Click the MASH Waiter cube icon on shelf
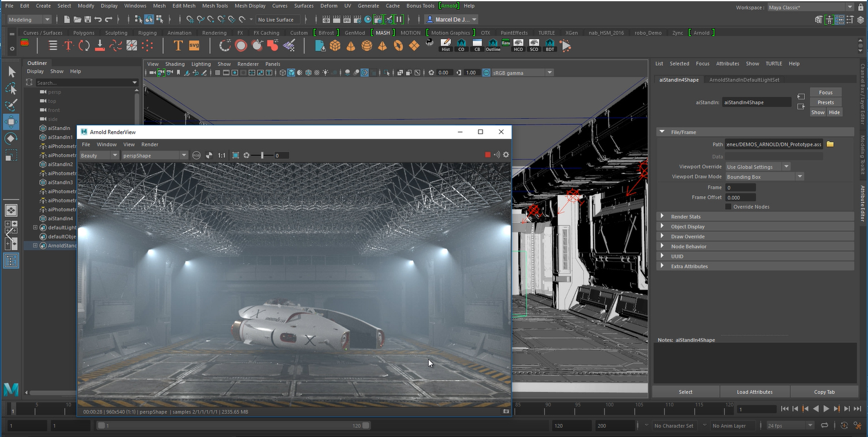868x437 pixels. click(336, 45)
